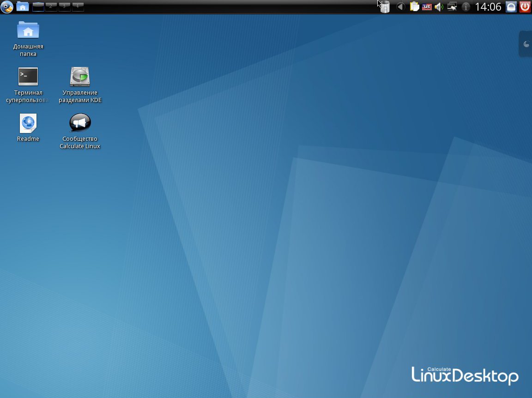Open the volume speaker control
Viewport: 532px width, 398px height.
click(x=439, y=7)
